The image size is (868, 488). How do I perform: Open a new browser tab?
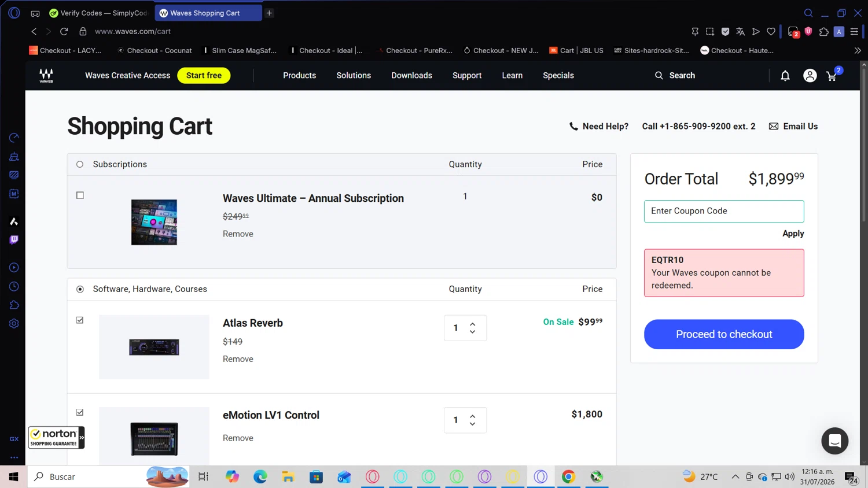pyautogui.click(x=269, y=13)
